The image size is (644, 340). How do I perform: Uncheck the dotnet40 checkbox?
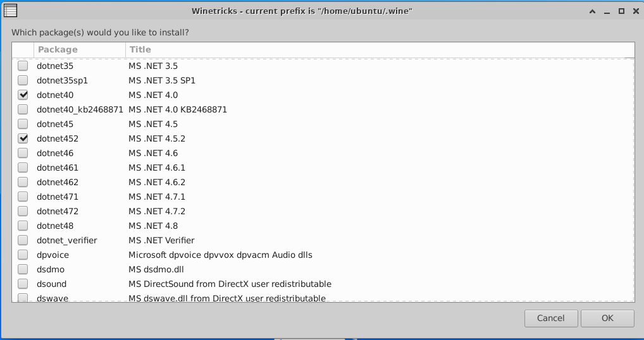tap(23, 95)
